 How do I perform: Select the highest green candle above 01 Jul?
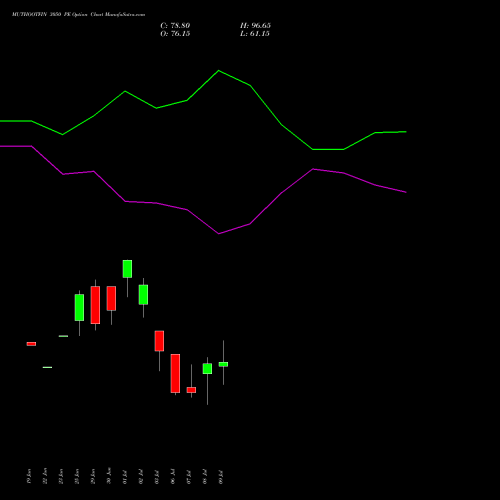[127, 269]
